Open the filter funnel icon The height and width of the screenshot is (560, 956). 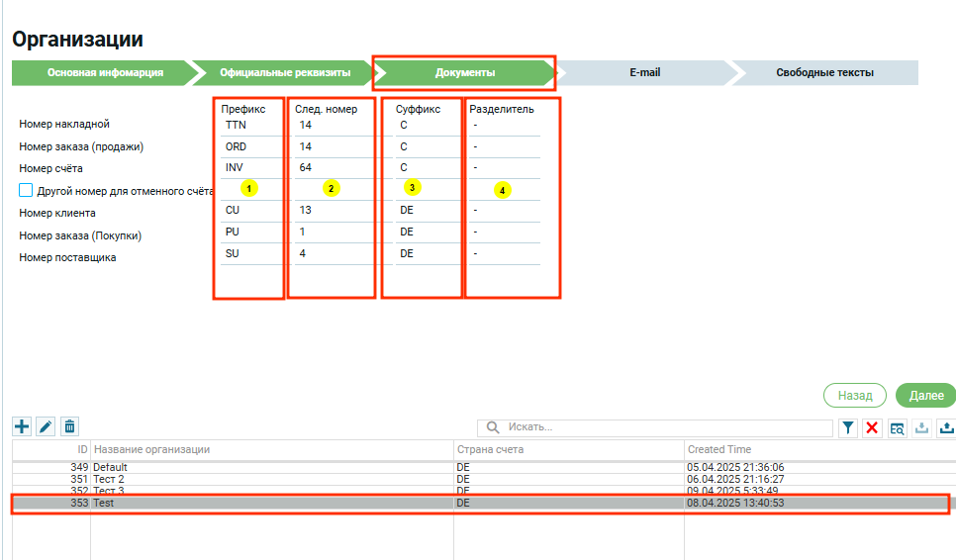(x=848, y=427)
